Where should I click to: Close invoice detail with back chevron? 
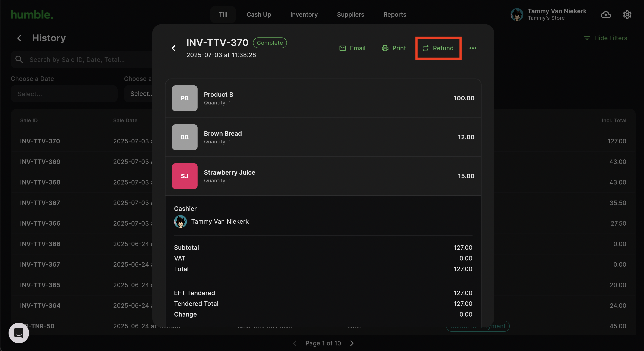point(174,48)
